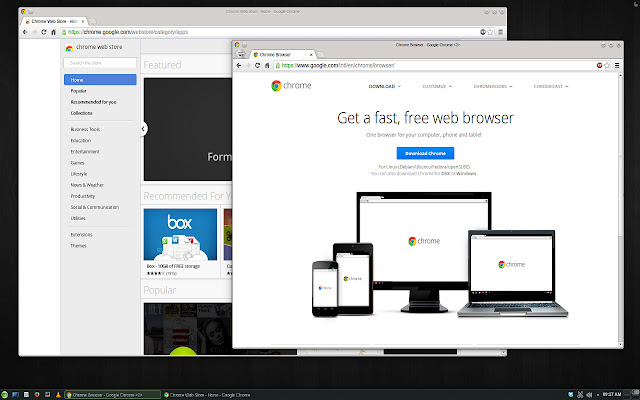The width and height of the screenshot is (640, 400).
Task: Open the green start menu button on taskbar
Action: pos(4,395)
